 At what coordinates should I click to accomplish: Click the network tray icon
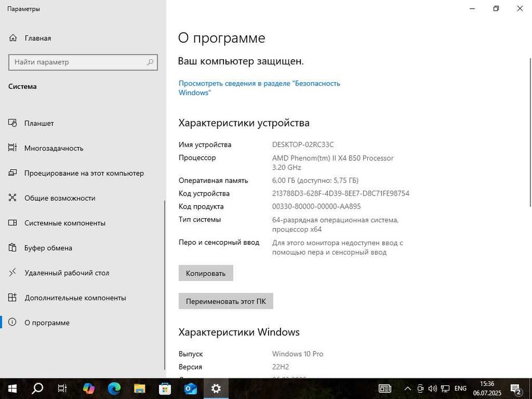tap(445, 389)
